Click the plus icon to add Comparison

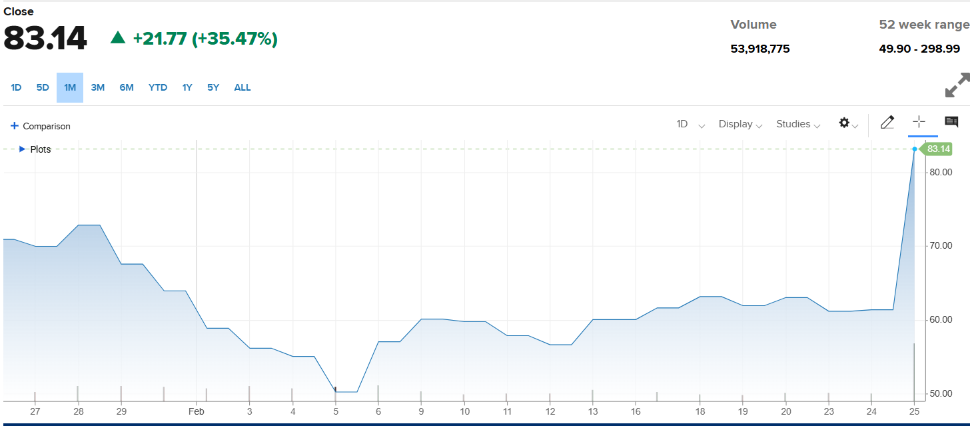(15, 126)
